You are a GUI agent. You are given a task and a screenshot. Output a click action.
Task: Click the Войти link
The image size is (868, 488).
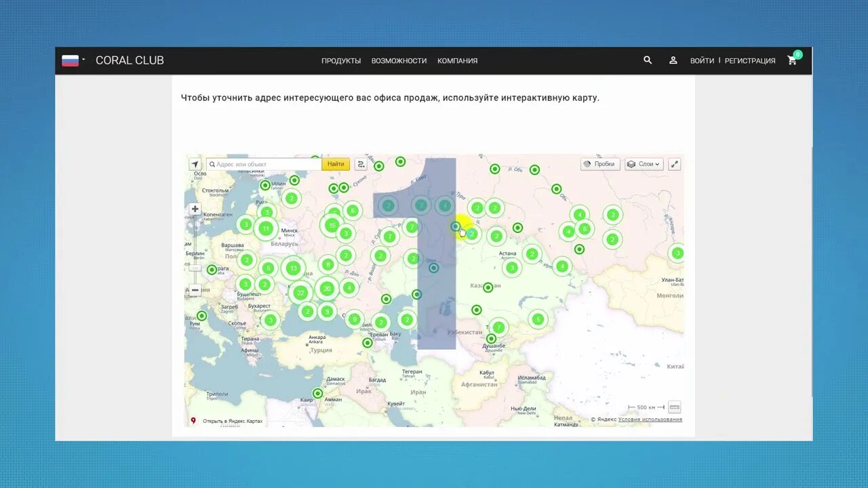coord(702,60)
